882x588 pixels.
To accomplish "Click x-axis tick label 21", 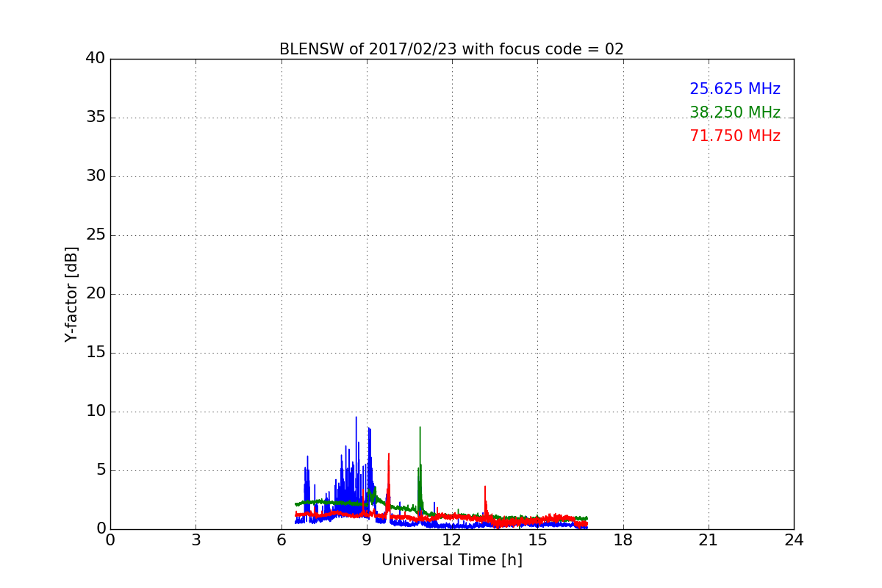I will tap(709, 540).
